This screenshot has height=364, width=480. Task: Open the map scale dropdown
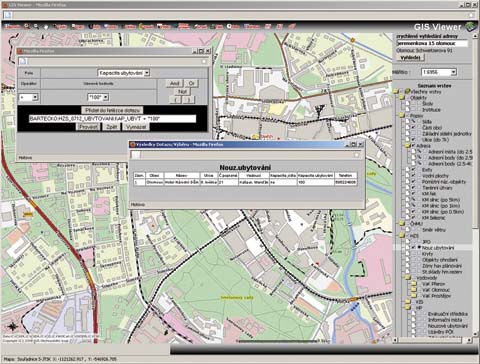tap(439, 72)
